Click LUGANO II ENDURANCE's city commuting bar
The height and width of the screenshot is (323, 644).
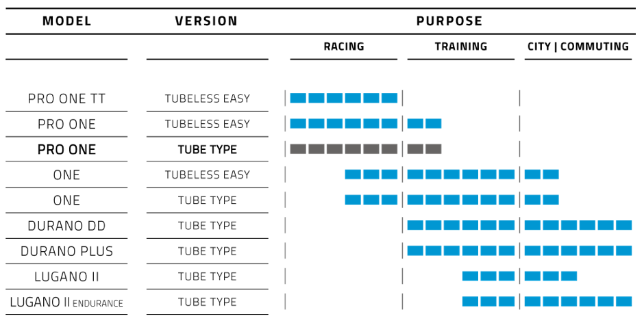[578, 301]
